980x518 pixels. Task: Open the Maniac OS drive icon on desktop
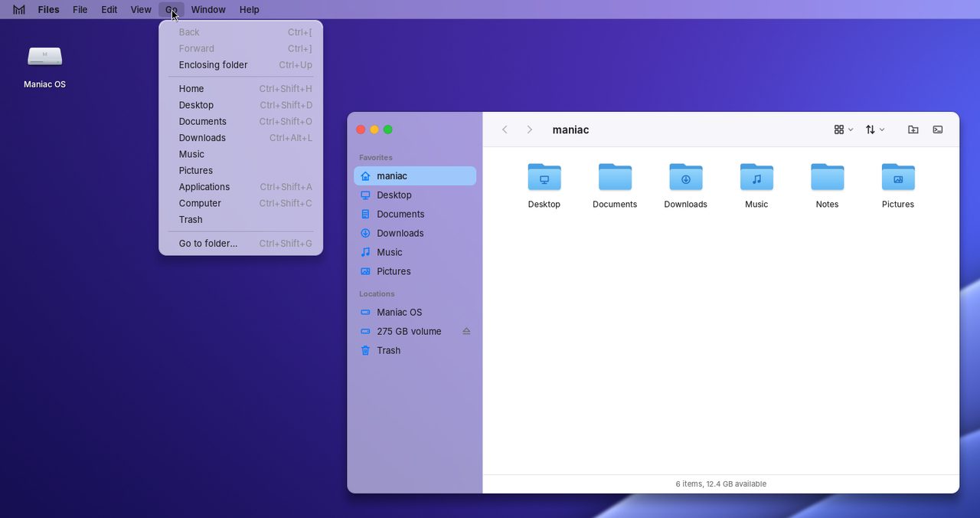click(x=45, y=57)
